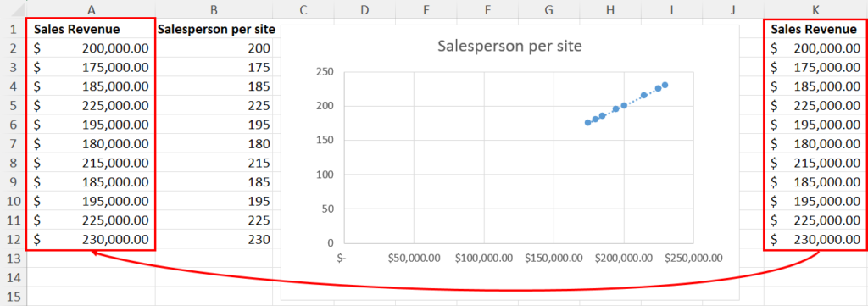Select column D header
The image size is (868, 306).
(x=364, y=9)
